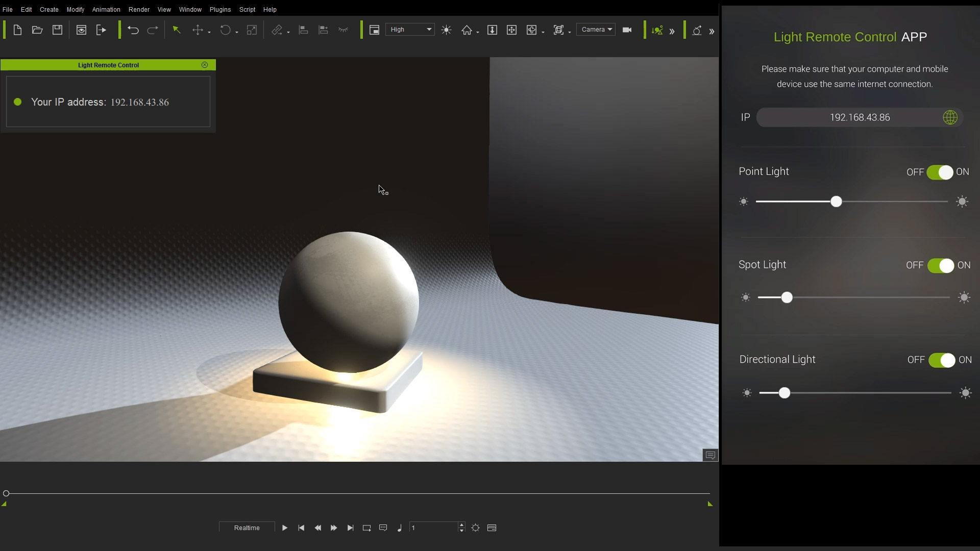Click the Point Light brightness slider handle
Viewport: 980px width, 551px height.
click(836, 202)
